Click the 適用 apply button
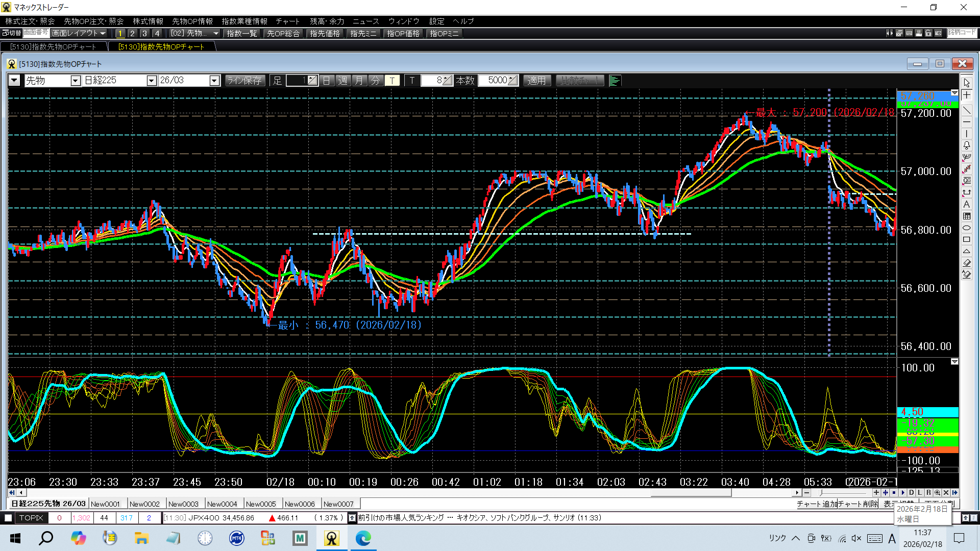Image resolution: width=980 pixels, height=551 pixels. point(536,81)
